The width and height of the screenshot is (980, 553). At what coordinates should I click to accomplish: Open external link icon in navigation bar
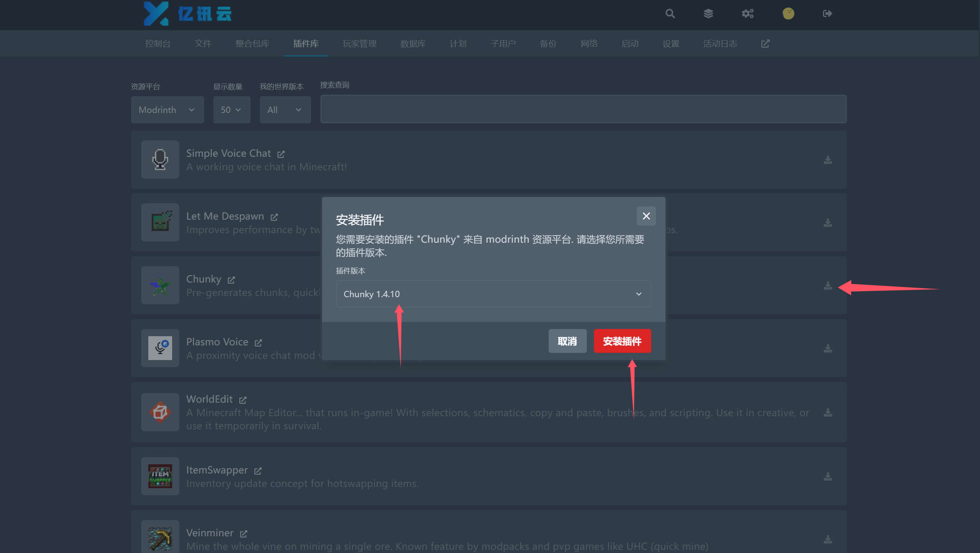(765, 44)
